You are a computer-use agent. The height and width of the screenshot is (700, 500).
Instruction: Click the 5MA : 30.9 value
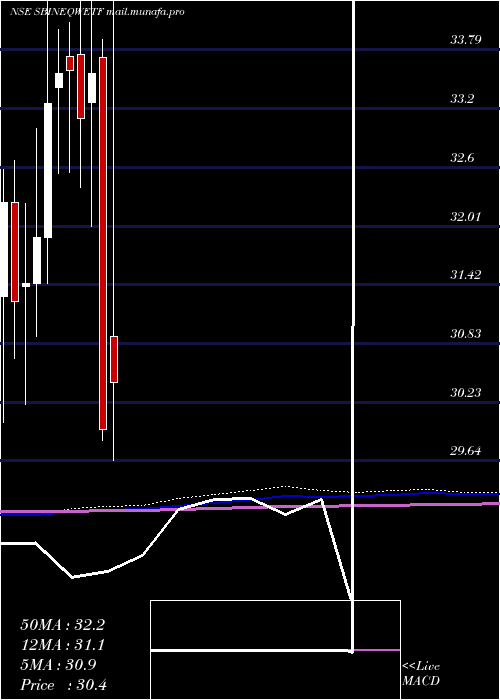click(x=58, y=665)
